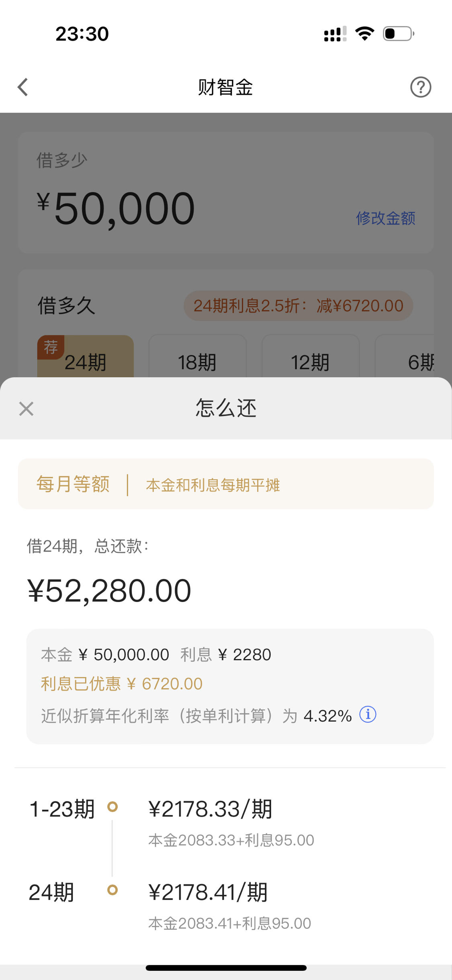The height and width of the screenshot is (980, 452).
Task: Tap the 1-23期 timeline marker dot
Action: (112, 806)
